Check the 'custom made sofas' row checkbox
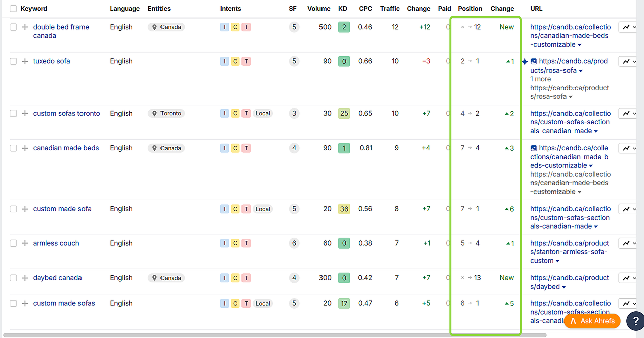This screenshot has width=644, height=338. click(x=13, y=304)
